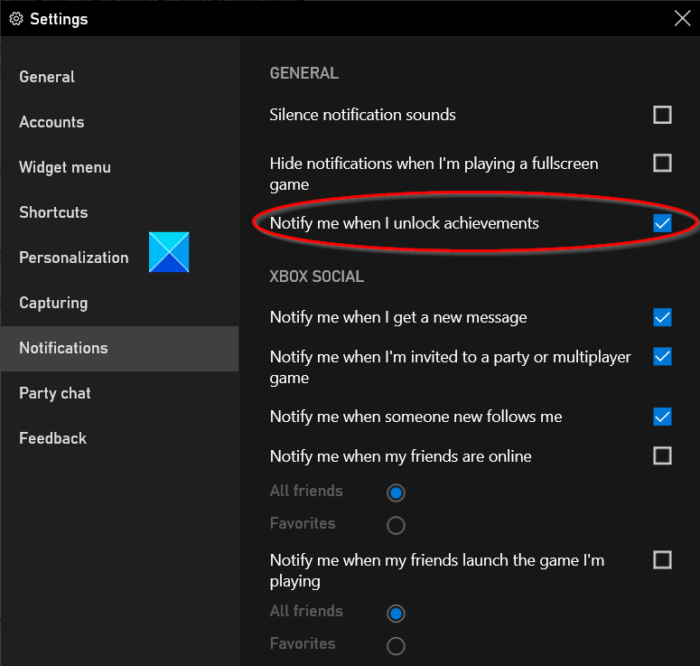Uncheck party or multiplayer invite notification
The image size is (700, 666).
pyautogui.click(x=662, y=356)
